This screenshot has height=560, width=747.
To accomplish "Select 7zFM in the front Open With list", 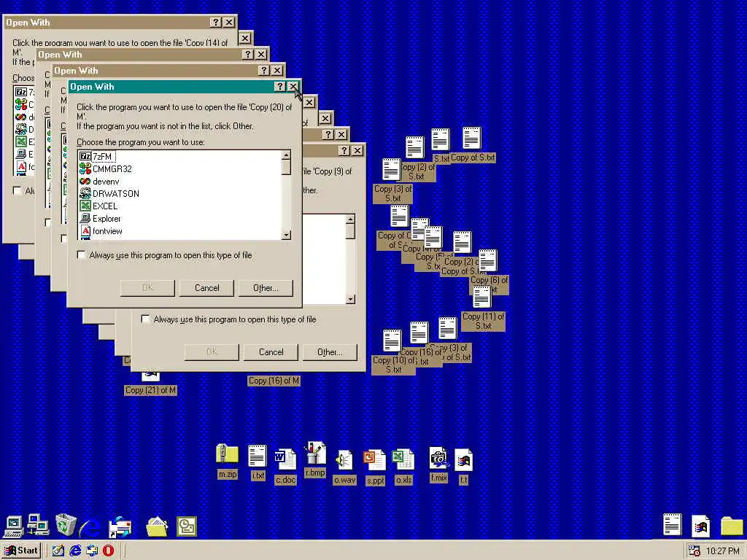I will tap(97, 156).
